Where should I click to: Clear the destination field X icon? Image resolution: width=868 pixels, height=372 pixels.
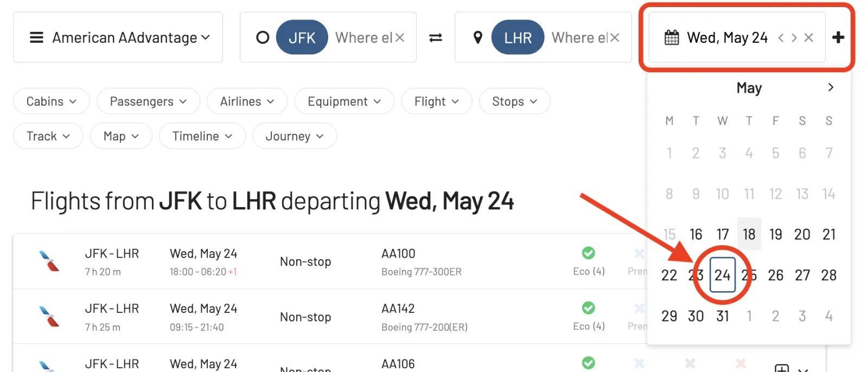pyautogui.click(x=615, y=37)
